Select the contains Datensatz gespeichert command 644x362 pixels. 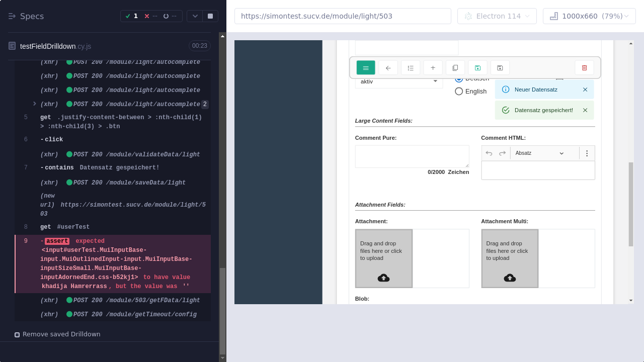[113, 167]
